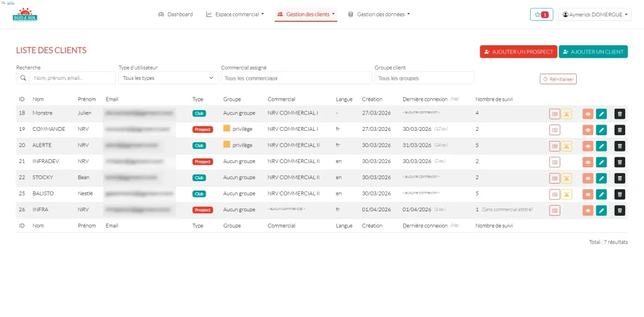
Task: Click the yellow person icon for Monstre
Action: pos(567,114)
